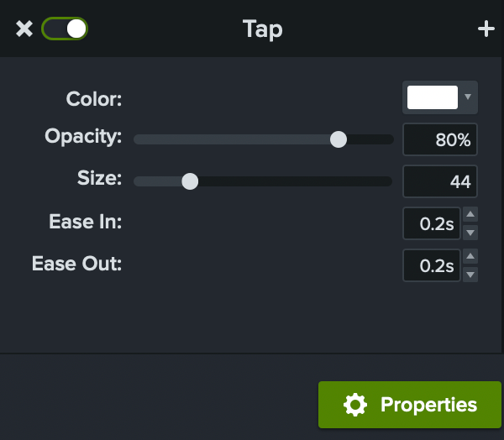Click the plus icon to add effect

pos(486,29)
